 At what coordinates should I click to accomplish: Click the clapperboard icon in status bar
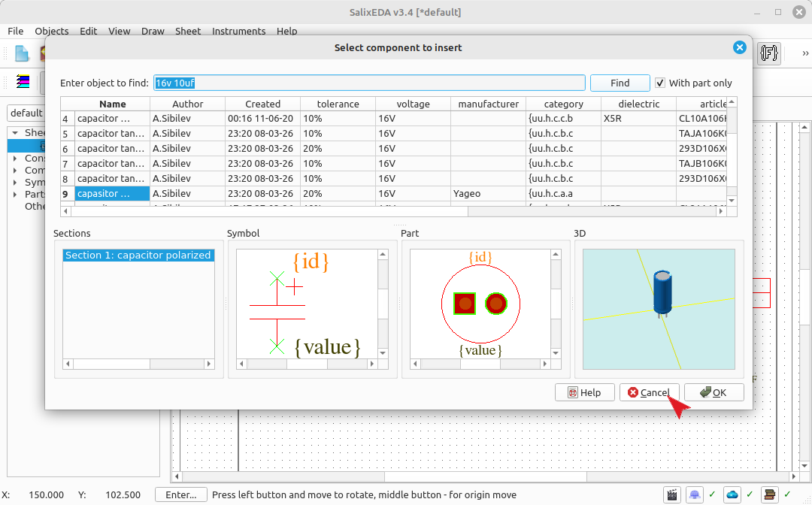click(x=672, y=494)
